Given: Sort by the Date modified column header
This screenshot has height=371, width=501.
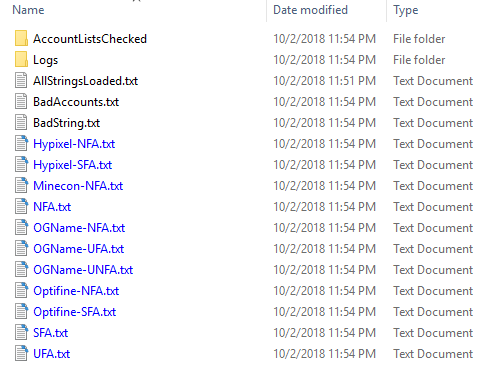Looking at the screenshot, I should pos(310,10).
